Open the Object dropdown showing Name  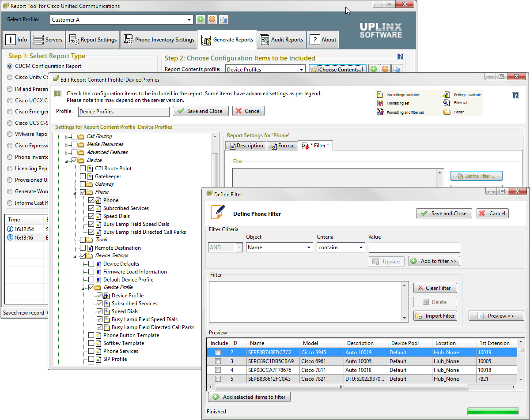coord(309,247)
